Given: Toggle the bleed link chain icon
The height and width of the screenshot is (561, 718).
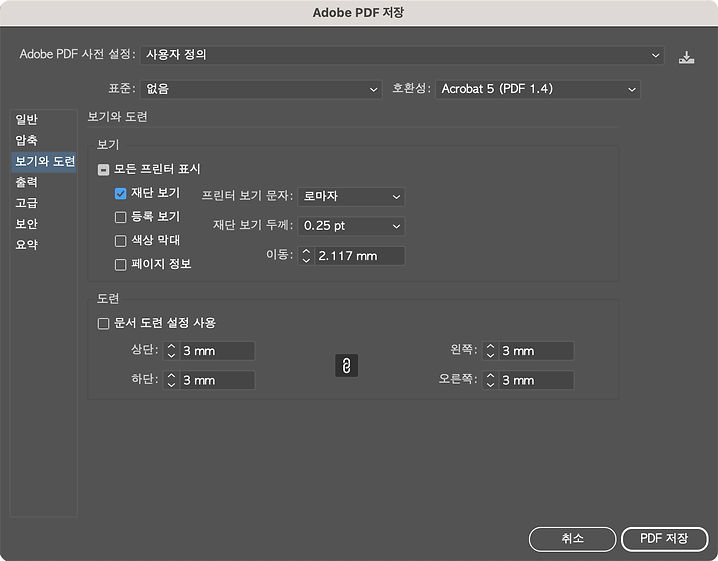Looking at the screenshot, I should pos(347,365).
